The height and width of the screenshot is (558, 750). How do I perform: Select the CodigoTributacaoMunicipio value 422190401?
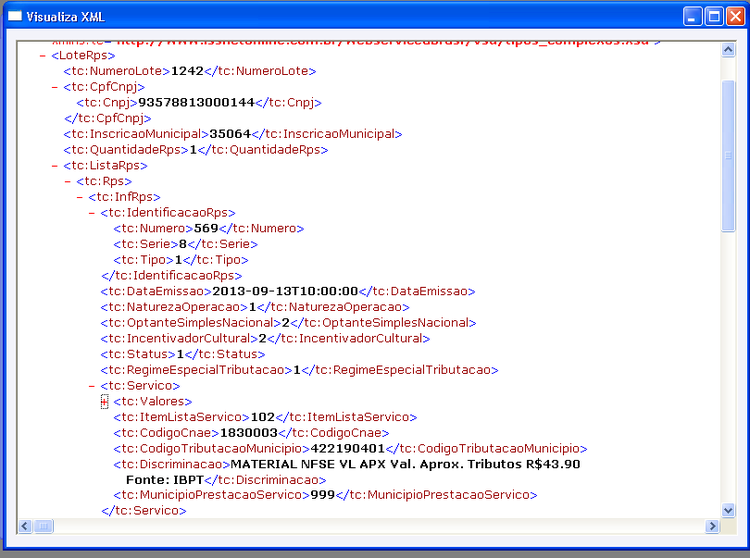point(348,449)
